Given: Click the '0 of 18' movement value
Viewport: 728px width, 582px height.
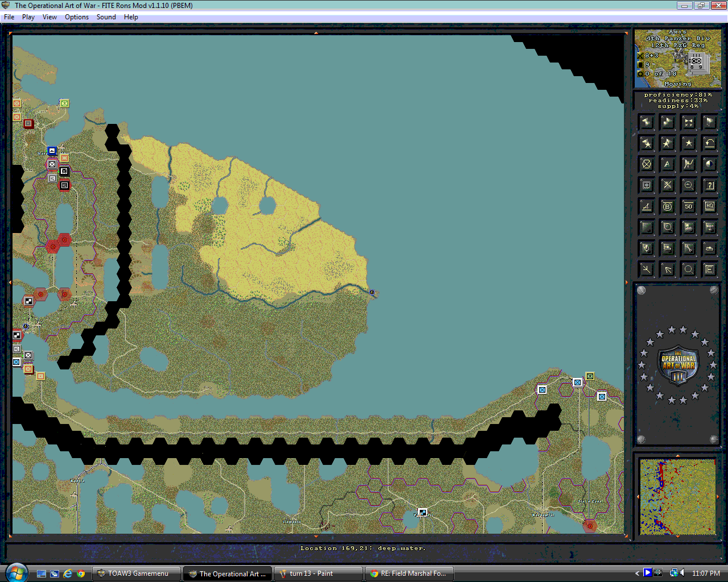Looking at the screenshot, I should [x=661, y=73].
